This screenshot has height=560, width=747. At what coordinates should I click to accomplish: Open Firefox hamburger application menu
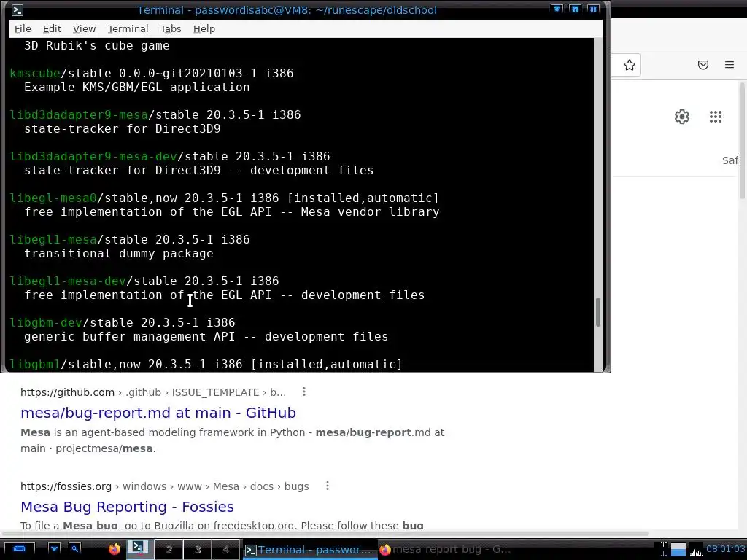pyautogui.click(x=729, y=65)
